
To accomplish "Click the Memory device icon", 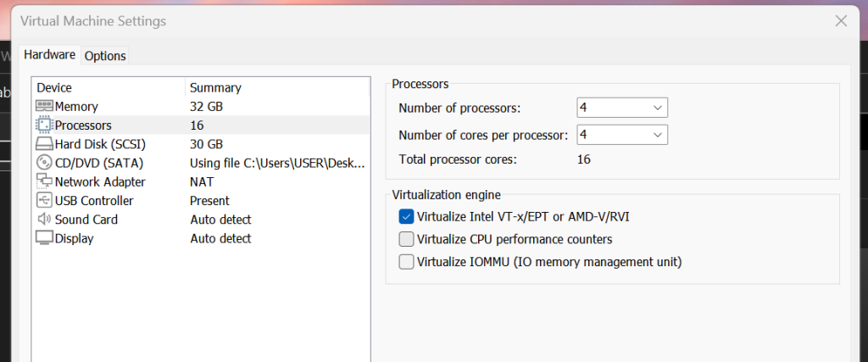I will 44,106.
